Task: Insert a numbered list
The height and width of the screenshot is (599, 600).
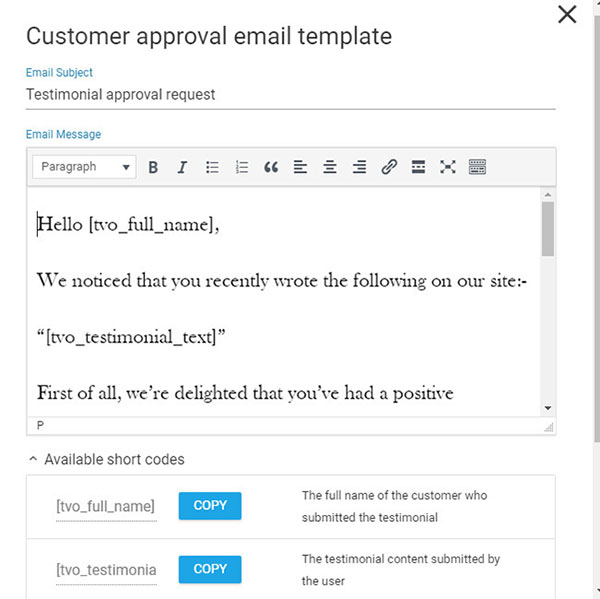Action: [241, 168]
